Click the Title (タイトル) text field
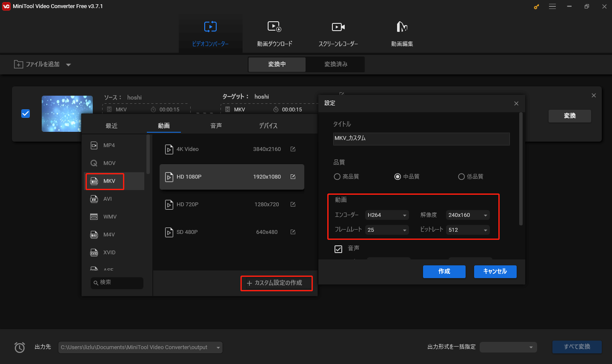Screen dimensions: 612x364 coord(421,139)
